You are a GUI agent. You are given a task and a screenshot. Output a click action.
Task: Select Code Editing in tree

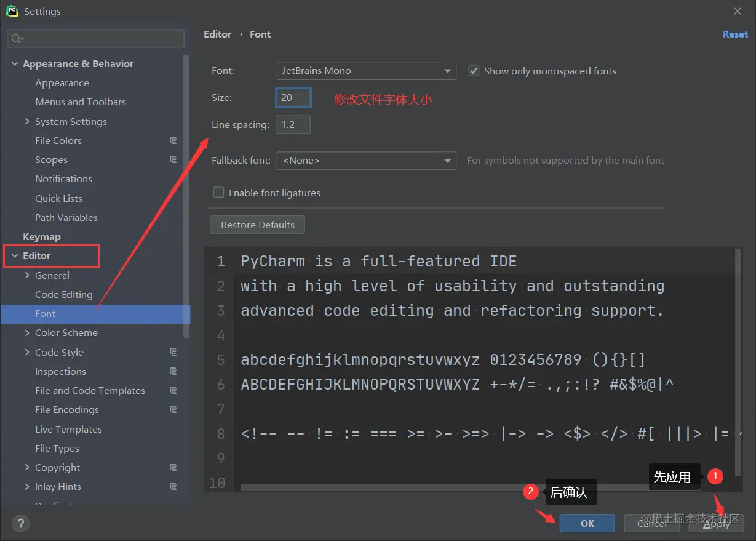(x=64, y=294)
